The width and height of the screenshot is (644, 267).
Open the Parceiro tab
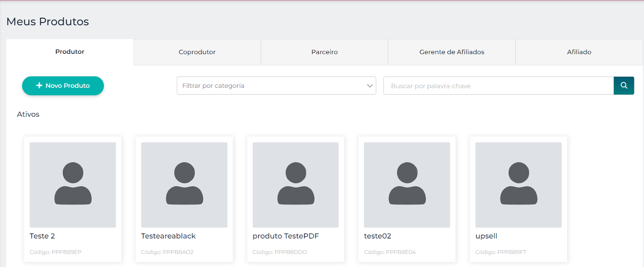[x=324, y=52]
